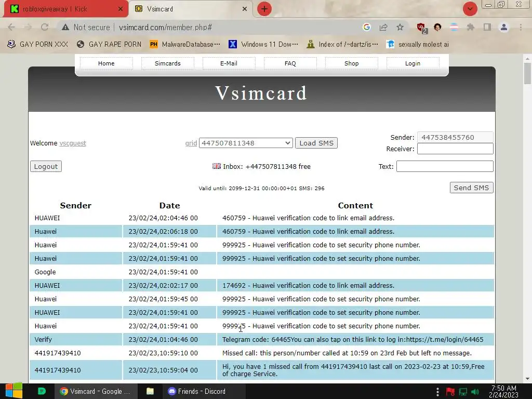The image size is (532, 399).
Task: Expand the 447507811348 number dropdown
Action: (x=246, y=143)
